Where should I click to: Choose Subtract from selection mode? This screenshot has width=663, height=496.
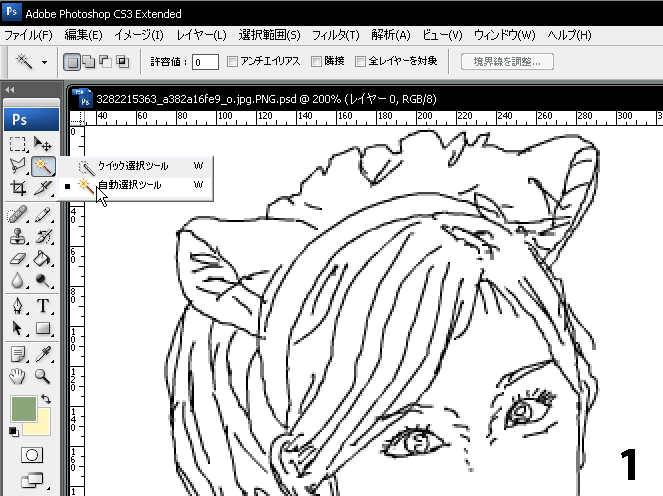(106, 62)
